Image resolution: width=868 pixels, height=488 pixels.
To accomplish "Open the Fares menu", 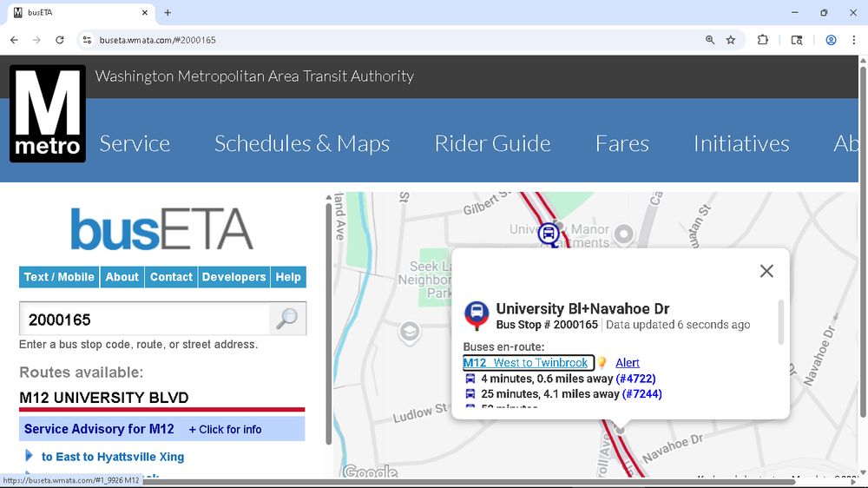I will click(622, 143).
